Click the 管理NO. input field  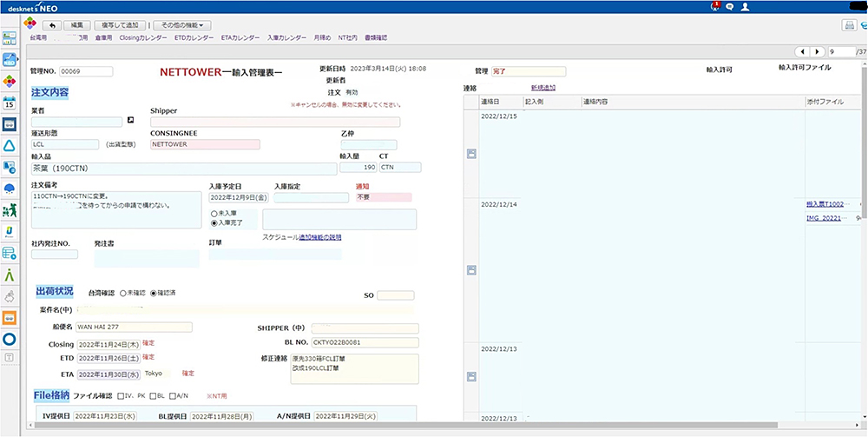(85, 71)
